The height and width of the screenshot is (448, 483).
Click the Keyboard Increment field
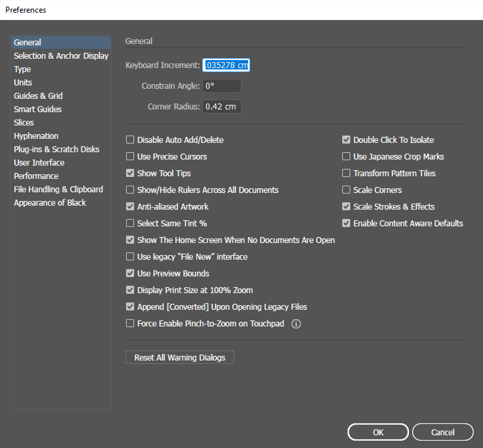click(226, 65)
